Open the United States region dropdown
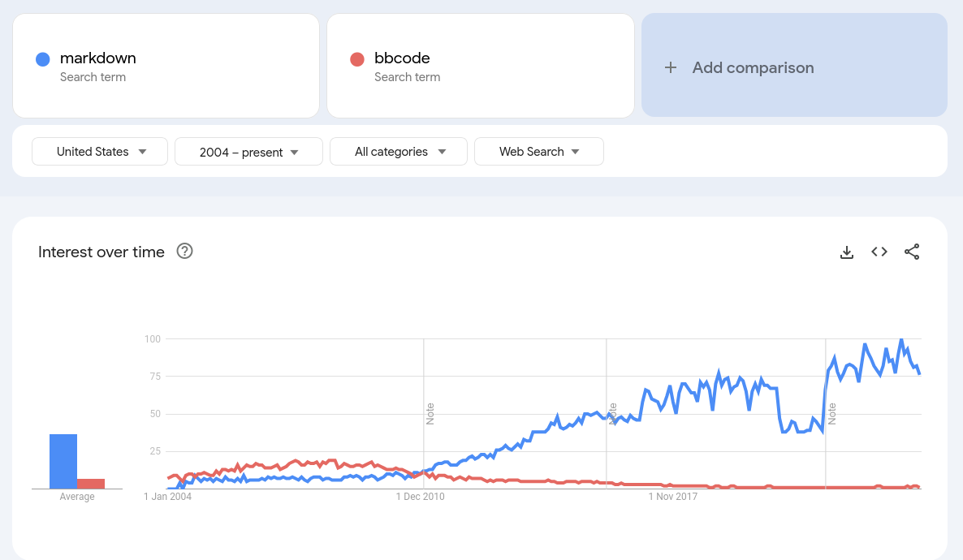This screenshot has height=560, width=963. 100,152
